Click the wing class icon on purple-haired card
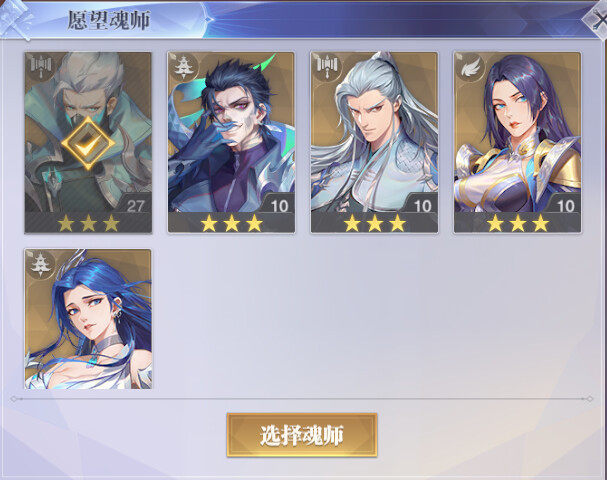This screenshot has height=480, width=607. 469,66
